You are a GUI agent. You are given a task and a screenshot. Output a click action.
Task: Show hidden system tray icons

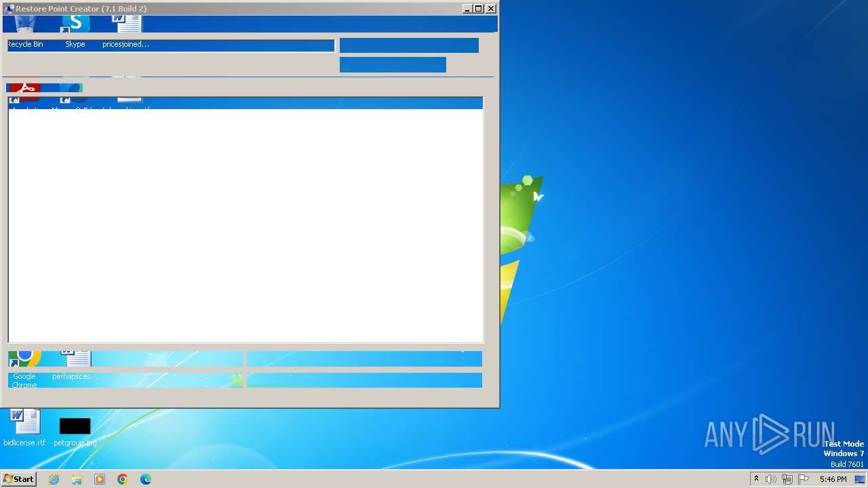756,479
